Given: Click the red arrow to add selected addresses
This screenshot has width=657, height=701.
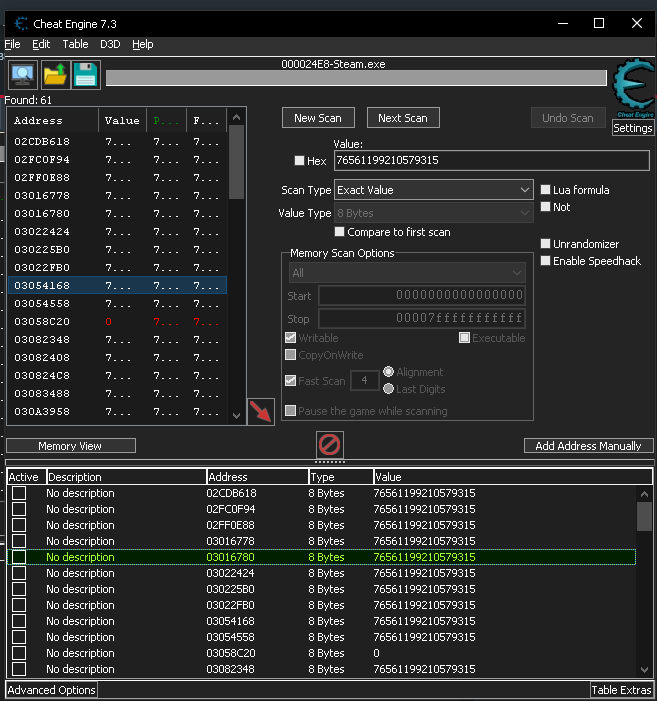Looking at the screenshot, I should [x=261, y=411].
